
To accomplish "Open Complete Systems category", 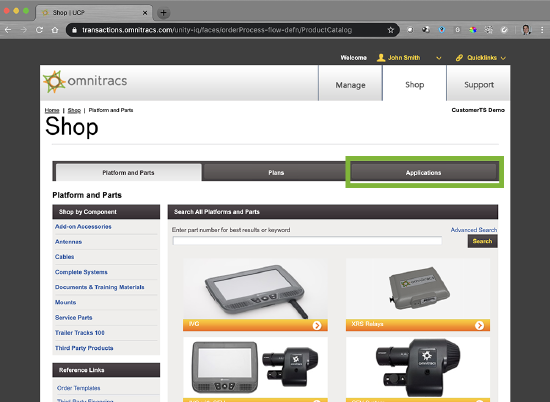I will [x=81, y=272].
